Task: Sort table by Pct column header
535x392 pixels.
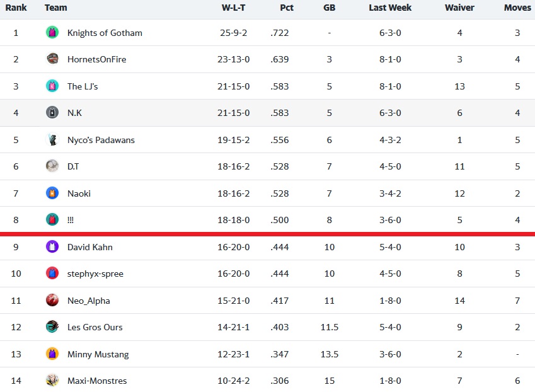Action: pos(287,8)
